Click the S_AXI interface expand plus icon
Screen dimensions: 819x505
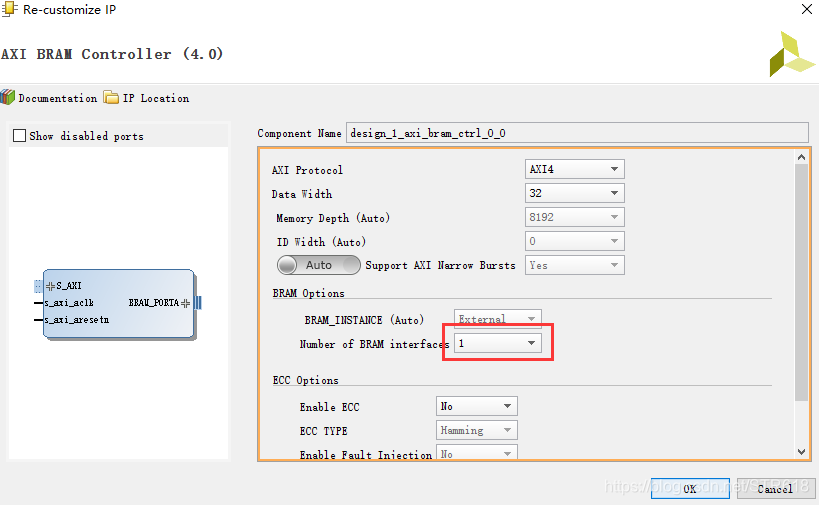tap(50, 286)
